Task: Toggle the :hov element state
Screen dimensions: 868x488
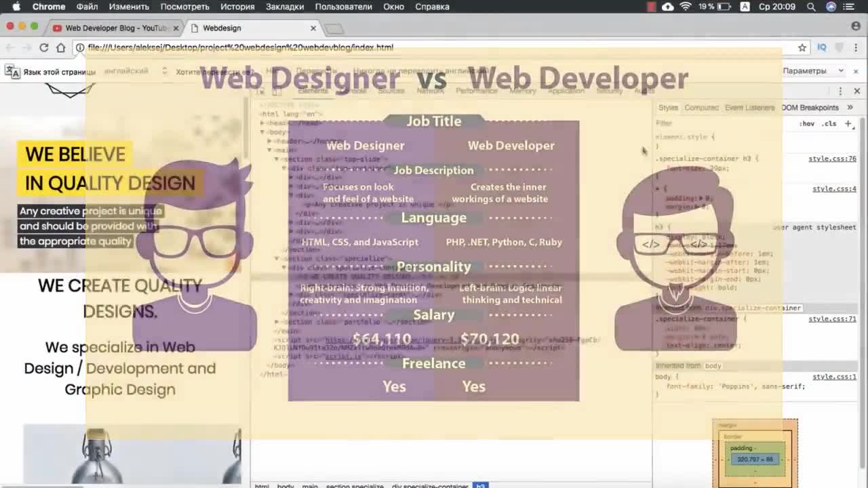Action: [x=806, y=123]
